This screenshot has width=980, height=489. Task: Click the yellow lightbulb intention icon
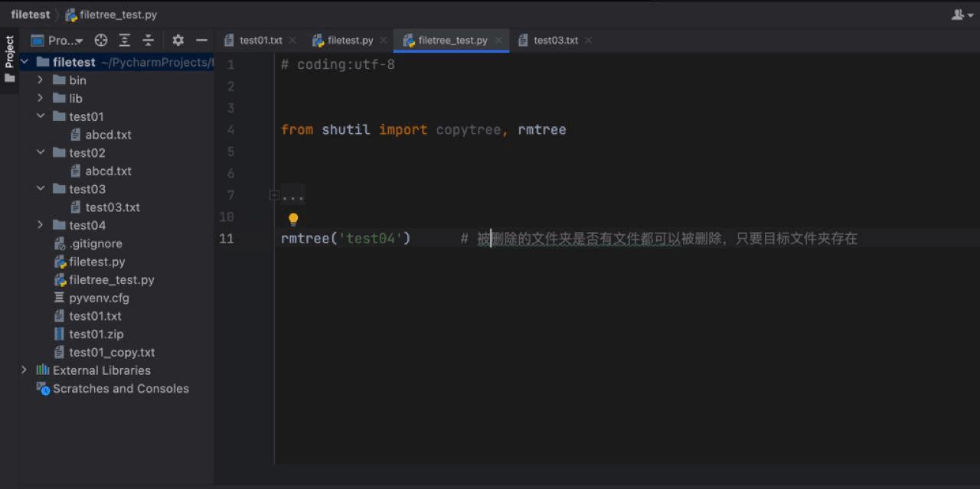293,220
